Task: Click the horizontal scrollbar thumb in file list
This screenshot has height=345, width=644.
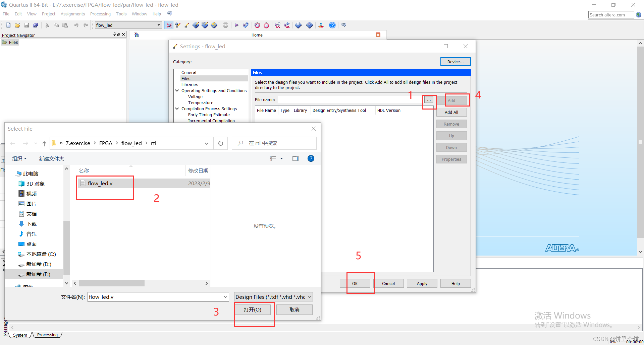Action: [112, 283]
